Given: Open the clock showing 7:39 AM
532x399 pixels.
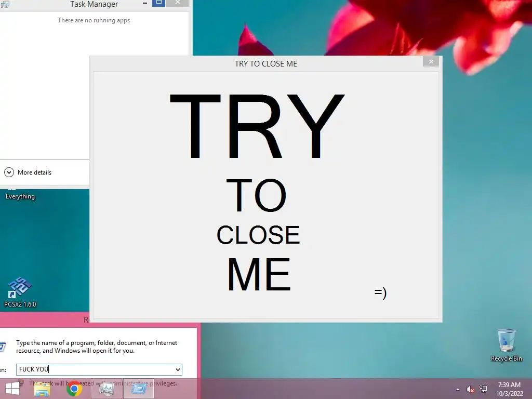Looking at the screenshot, I should pos(509,389).
